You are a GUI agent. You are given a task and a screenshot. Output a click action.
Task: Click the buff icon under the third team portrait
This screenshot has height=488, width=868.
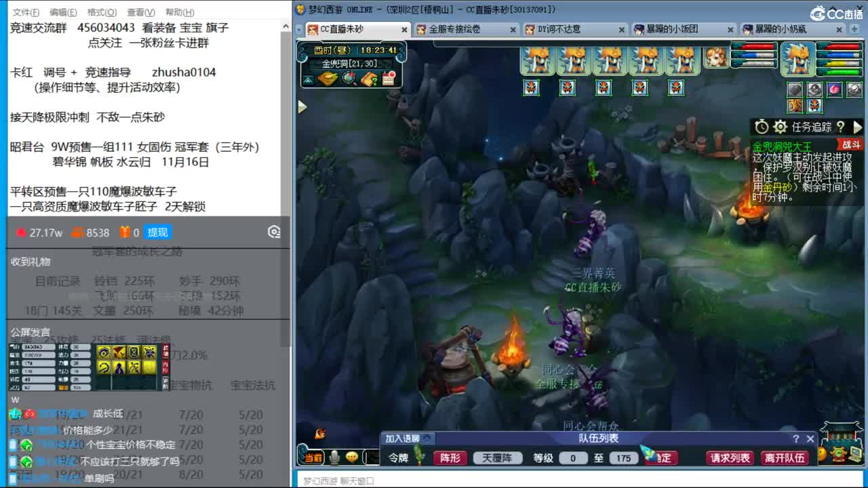coord(604,87)
